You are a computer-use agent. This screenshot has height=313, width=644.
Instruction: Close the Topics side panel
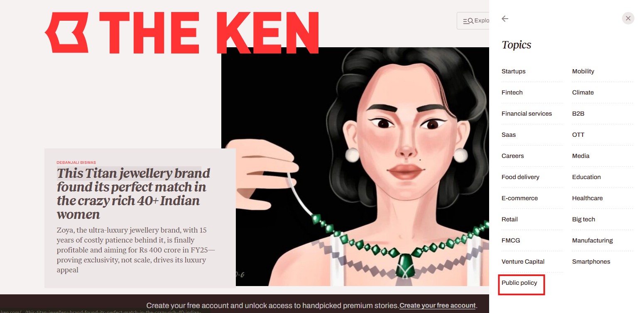[628, 18]
